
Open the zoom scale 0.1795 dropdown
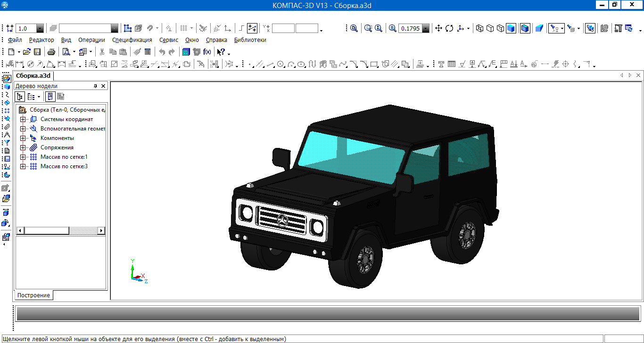[x=426, y=28]
